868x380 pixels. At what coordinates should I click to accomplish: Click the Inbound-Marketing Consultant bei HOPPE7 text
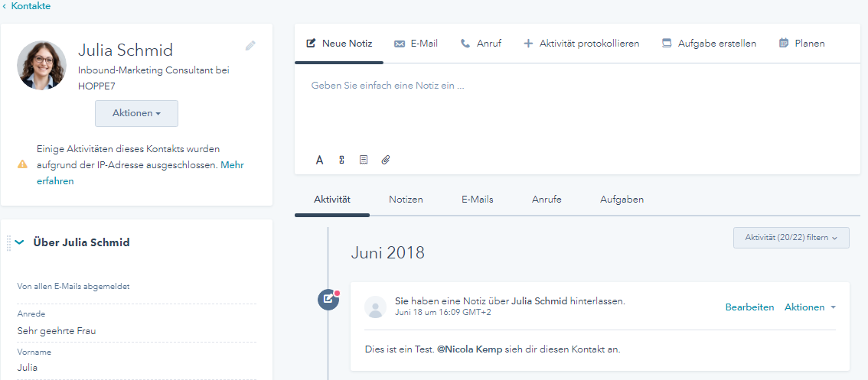(x=154, y=78)
